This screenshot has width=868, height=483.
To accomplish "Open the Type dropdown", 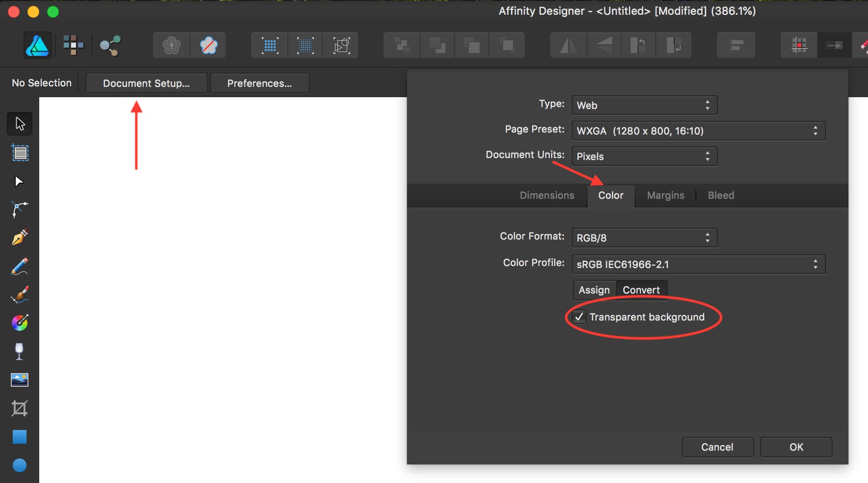I will pos(643,105).
